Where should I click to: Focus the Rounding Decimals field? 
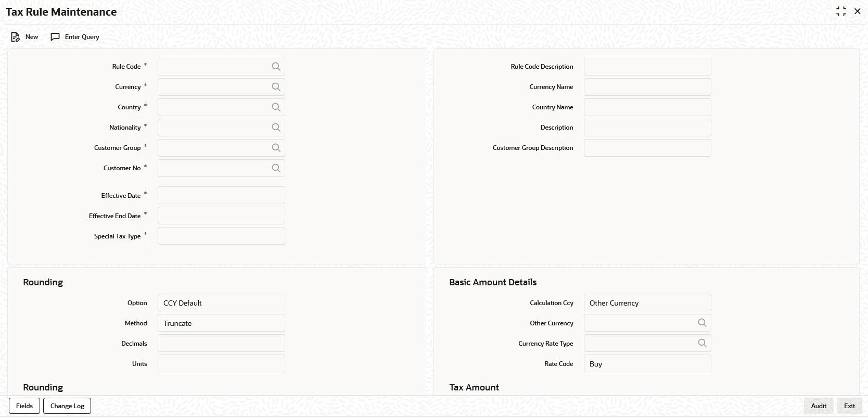pyautogui.click(x=221, y=344)
